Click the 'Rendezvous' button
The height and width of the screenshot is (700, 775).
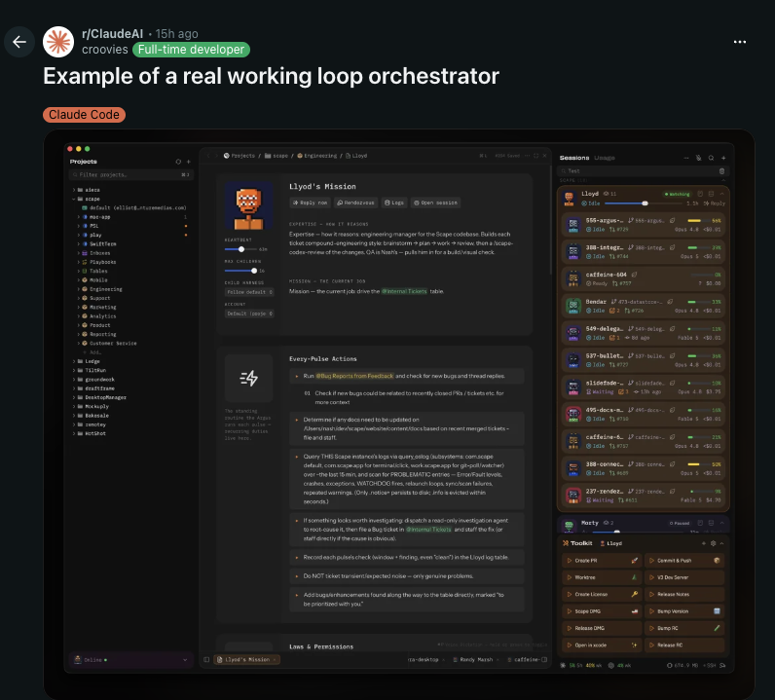click(356, 203)
